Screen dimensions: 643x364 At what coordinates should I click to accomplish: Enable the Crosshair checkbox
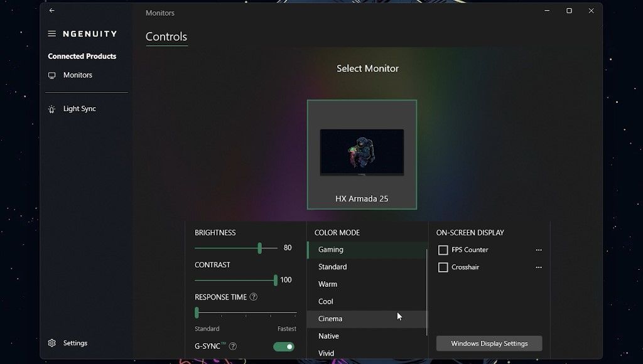tap(443, 267)
